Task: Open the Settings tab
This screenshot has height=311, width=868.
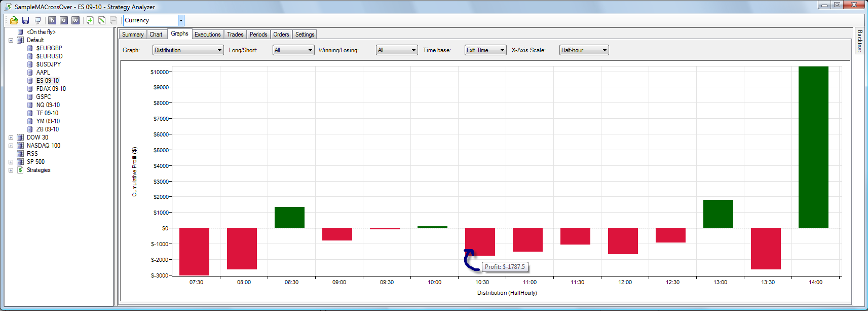Action: (305, 34)
